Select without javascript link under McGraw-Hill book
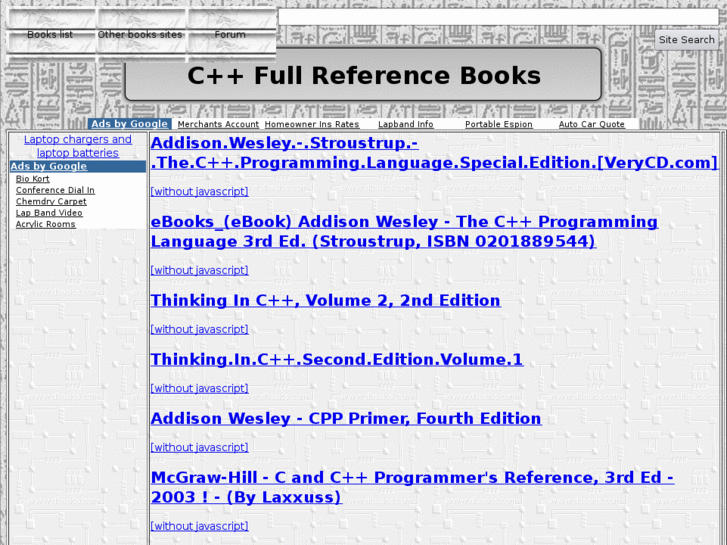Viewport: 727px width, 545px height. [x=199, y=526]
